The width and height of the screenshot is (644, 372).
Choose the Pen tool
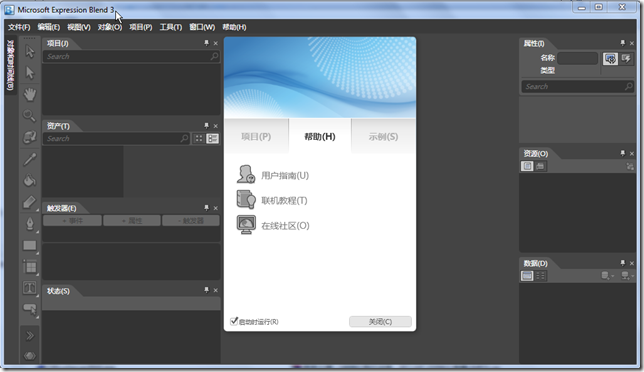[30, 224]
